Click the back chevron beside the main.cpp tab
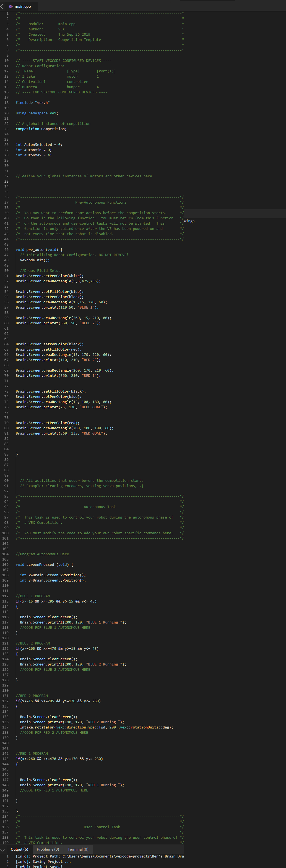This screenshot has width=286, height=868. pyautogui.click(x=2, y=6)
